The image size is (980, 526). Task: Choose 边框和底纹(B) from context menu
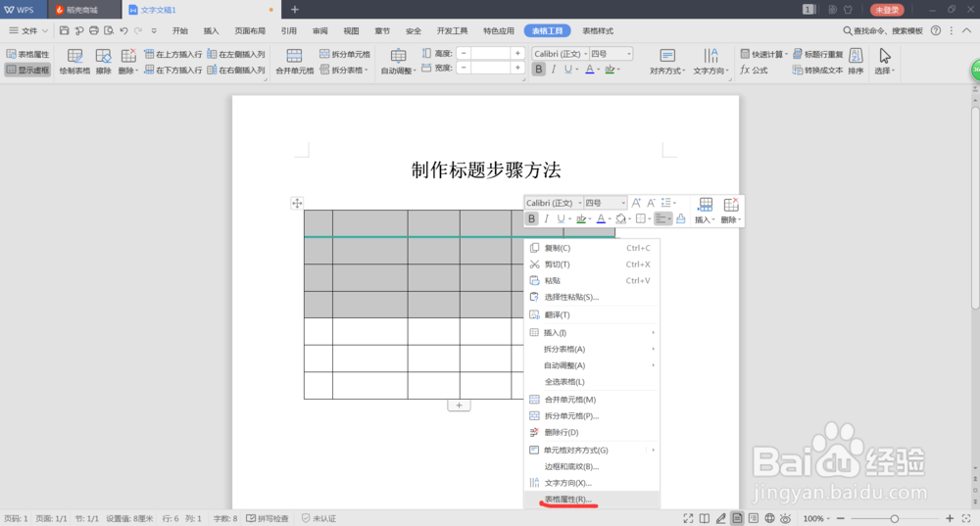coord(591,466)
